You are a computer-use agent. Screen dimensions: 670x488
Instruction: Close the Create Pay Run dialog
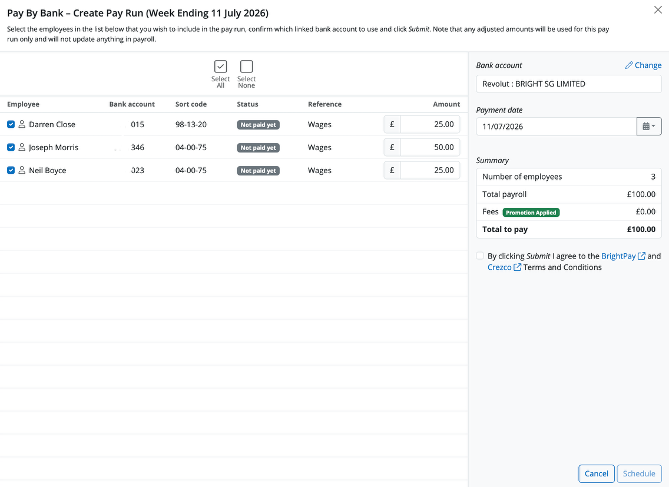[658, 10]
